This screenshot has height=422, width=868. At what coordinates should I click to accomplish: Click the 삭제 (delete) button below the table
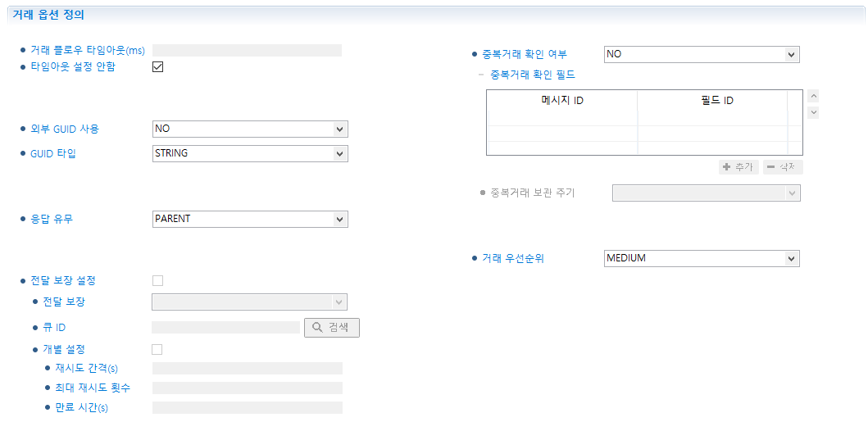coord(783,167)
